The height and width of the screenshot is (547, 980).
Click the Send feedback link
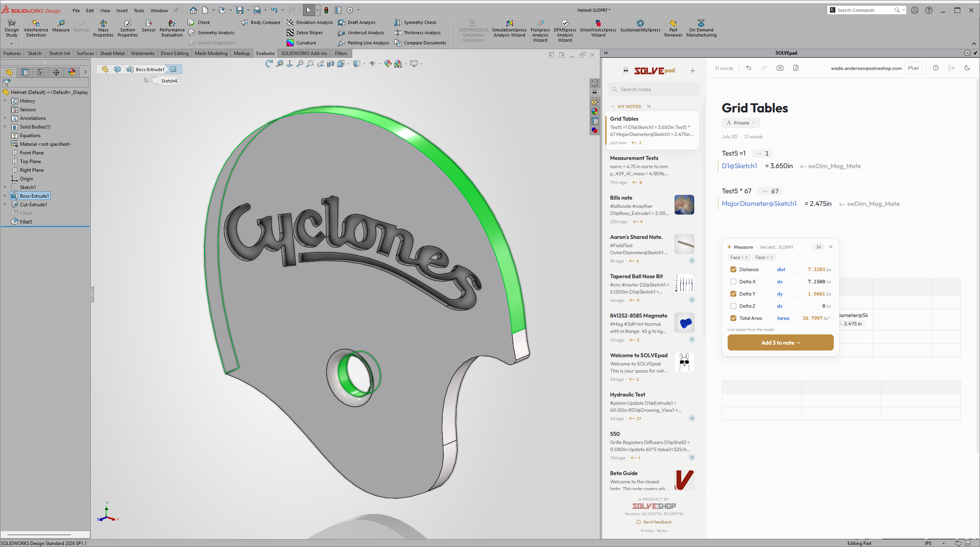coord(654,522)
